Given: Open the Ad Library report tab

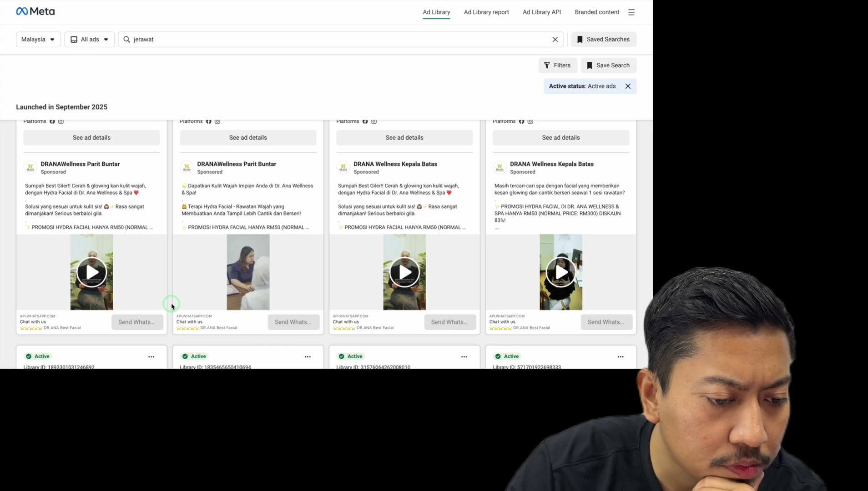Looking at the screenshot, I should pos(486,12).
